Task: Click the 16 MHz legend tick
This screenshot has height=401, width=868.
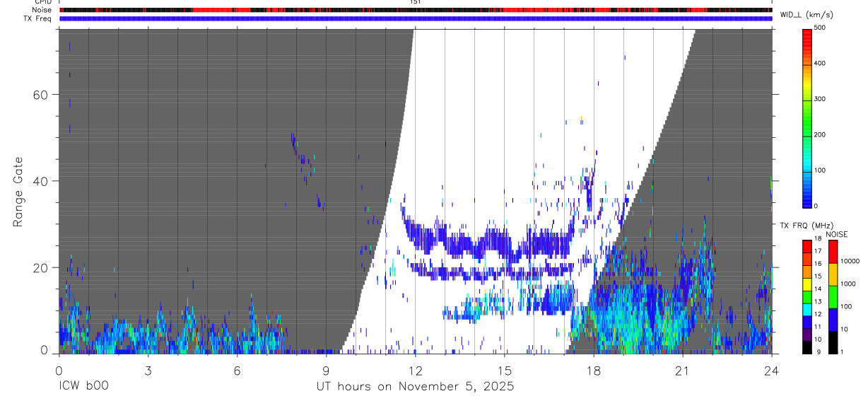Action: [818, 264]
